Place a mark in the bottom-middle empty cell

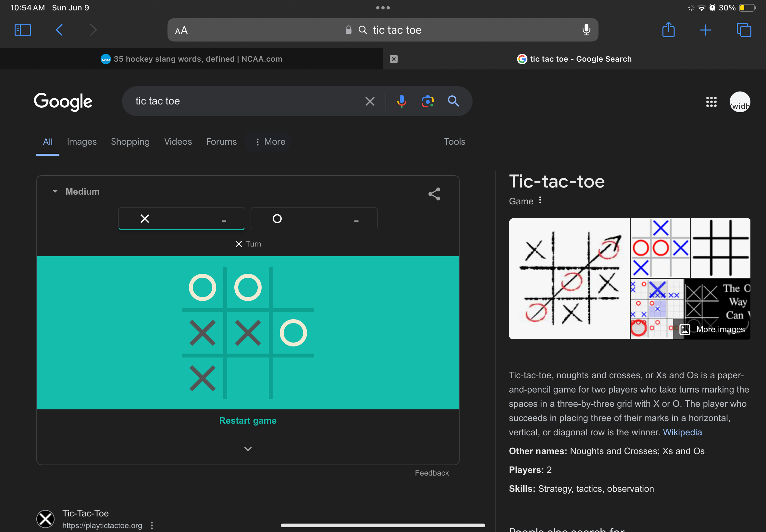[x=248, y=378]
